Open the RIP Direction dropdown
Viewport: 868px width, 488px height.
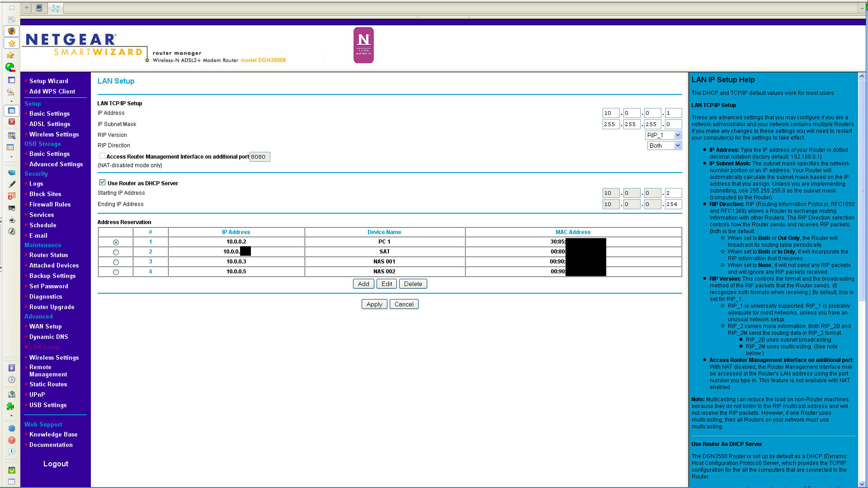pos(664,145)
